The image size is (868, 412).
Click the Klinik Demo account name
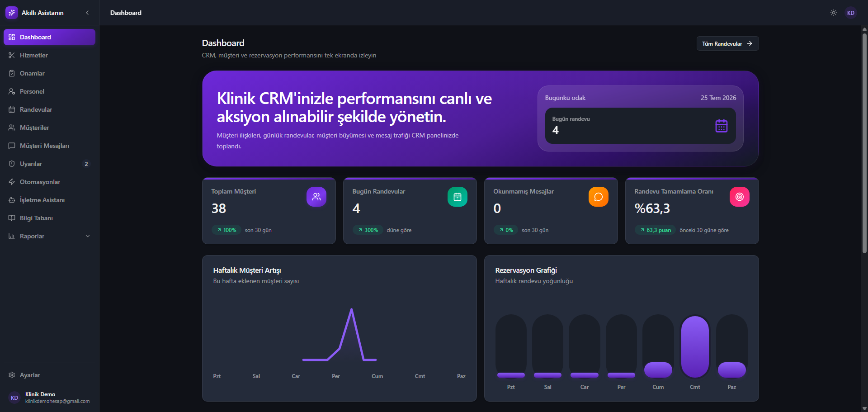pyautogui.click(x=40, y=394)
